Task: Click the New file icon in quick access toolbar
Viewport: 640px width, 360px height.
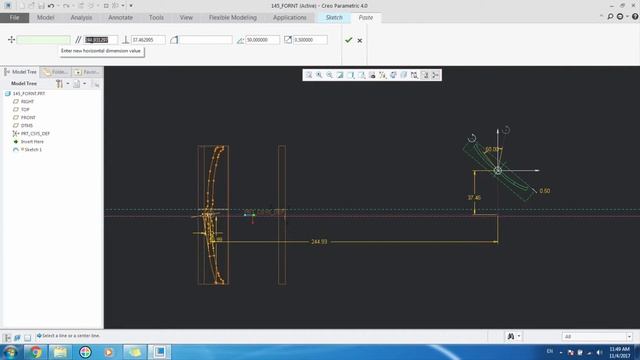Action: tap(22, 6)
